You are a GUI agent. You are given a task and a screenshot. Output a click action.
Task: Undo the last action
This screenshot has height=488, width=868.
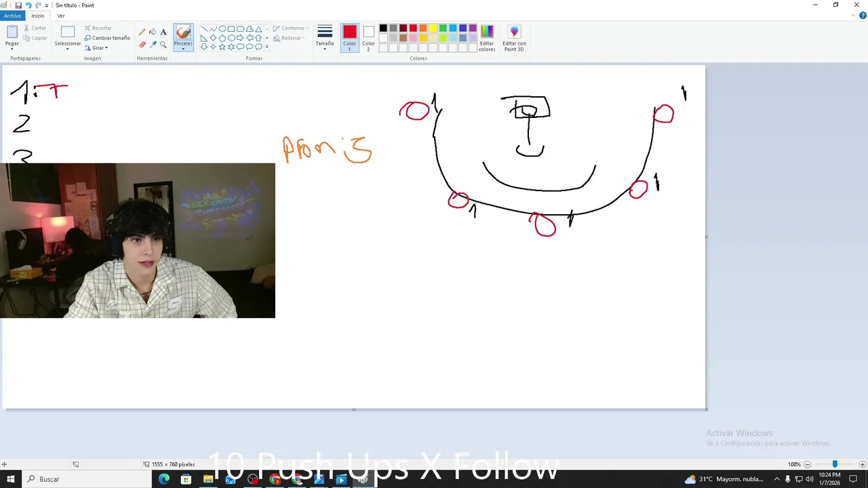[x=28, y=5]
